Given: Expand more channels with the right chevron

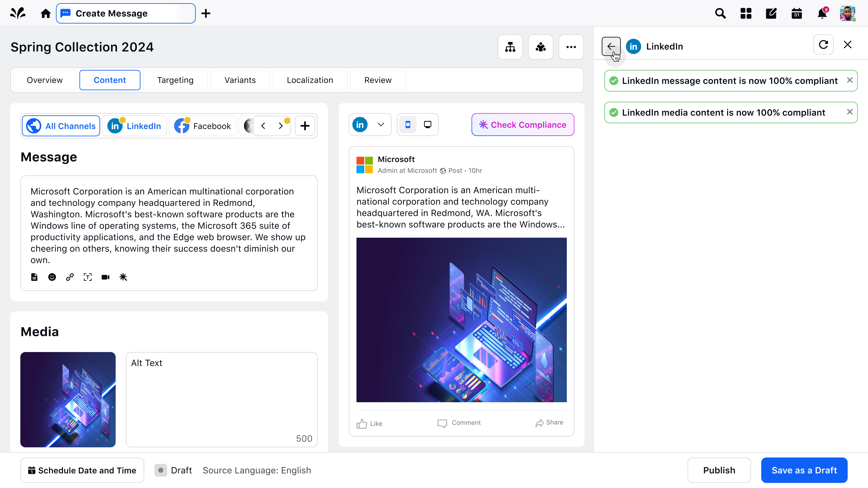Looking at the screenshot, I should pos(281,125).
